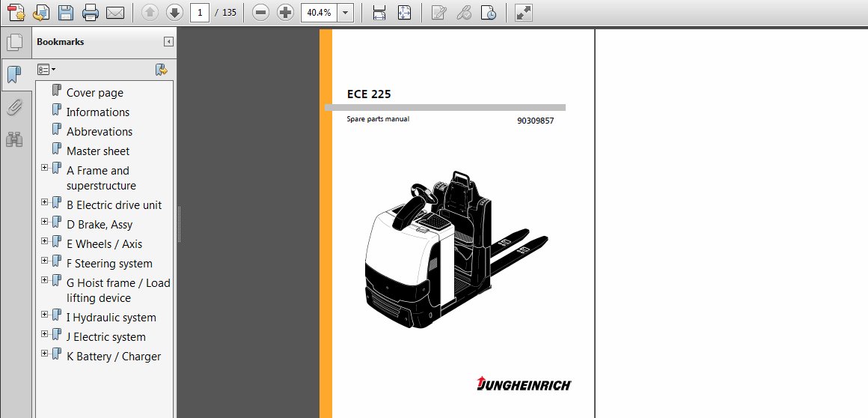Collapse the Bookmarks panel with arrow button
868x418 pixels.
[168, 42]
